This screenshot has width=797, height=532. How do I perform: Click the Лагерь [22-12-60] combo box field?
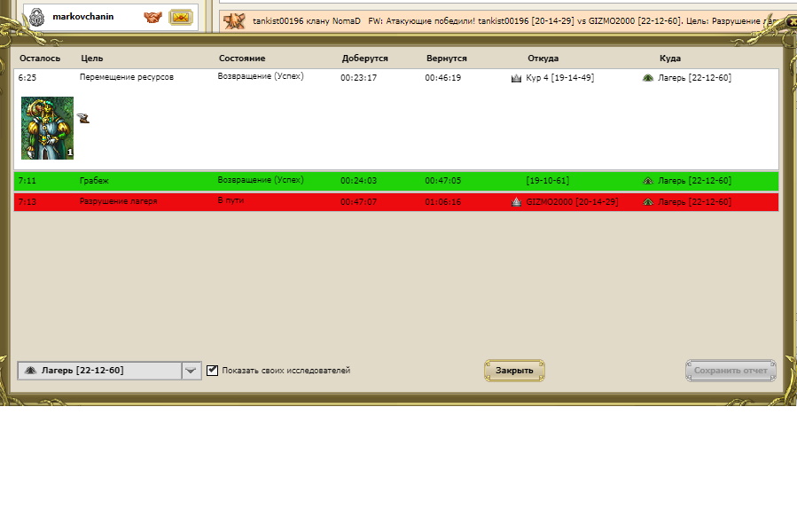(x=99, y=371)
